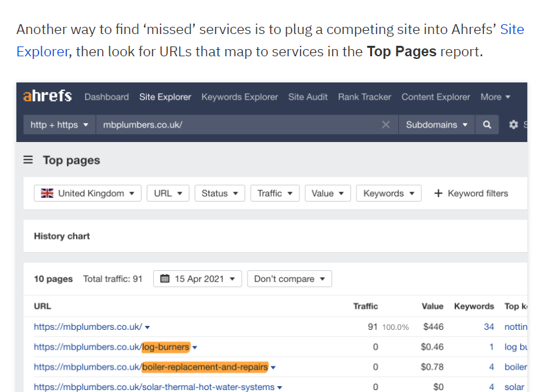
Task: Click the search magnifier icon button
Action: point(487,124)
